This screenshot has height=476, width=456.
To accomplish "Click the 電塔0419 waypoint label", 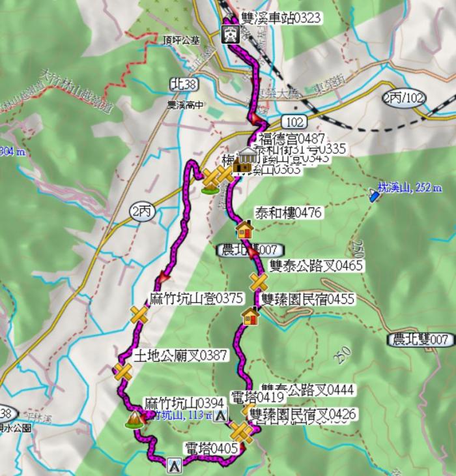I will 258,396.
